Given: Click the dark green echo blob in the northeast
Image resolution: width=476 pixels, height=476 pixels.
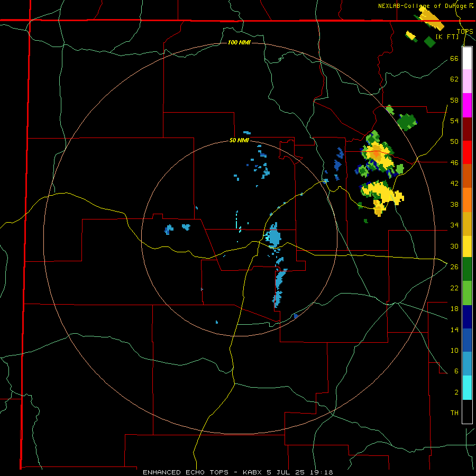Looking at the screenshot, I should point(407,122).
